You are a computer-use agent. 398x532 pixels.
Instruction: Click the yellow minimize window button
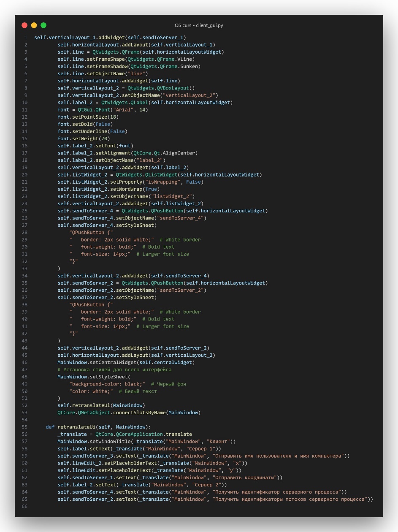tap(34, 25)
